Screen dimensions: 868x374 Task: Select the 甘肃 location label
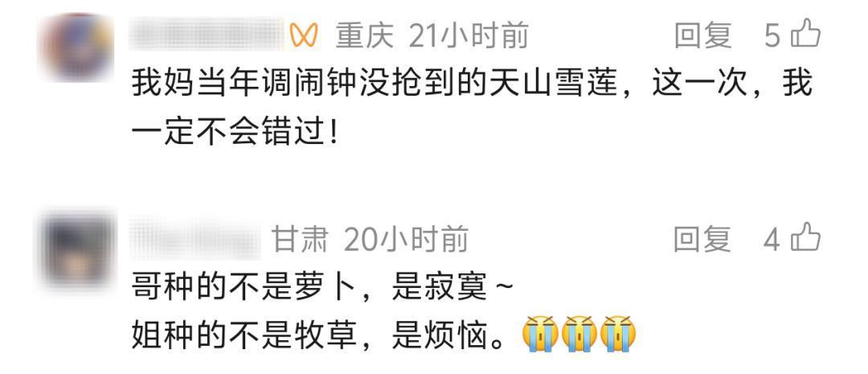coord(300,240)
